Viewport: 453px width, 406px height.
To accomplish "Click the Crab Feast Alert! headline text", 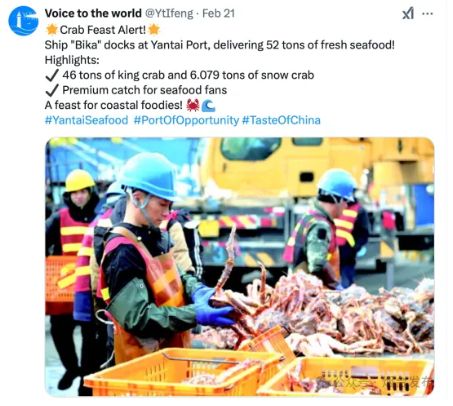I will pos(103,30).
